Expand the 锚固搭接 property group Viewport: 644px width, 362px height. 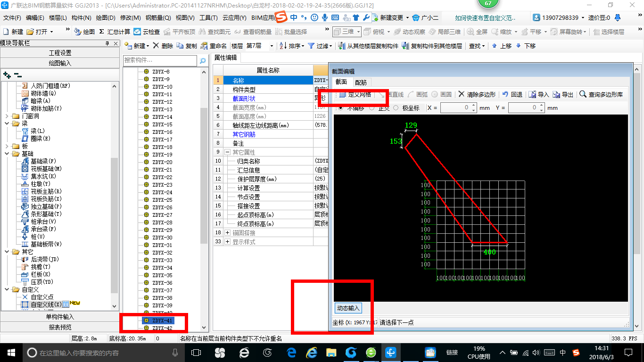[227, 233]
